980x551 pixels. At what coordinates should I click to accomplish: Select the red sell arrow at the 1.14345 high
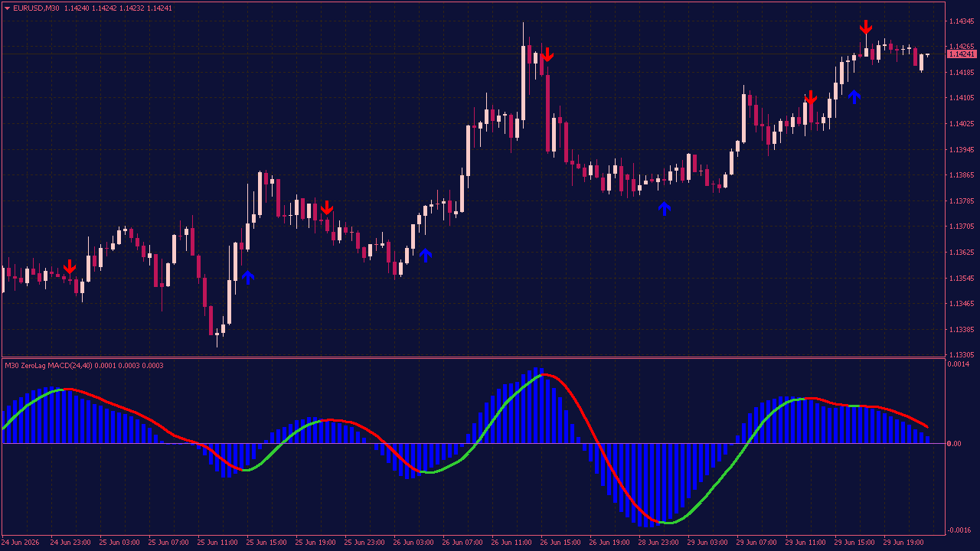(x=866, y=28)
